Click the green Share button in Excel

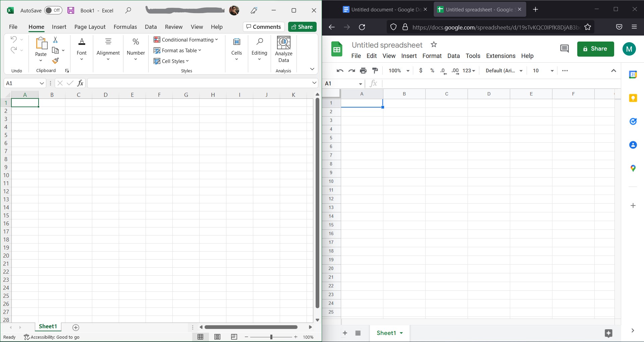[302, 27]
